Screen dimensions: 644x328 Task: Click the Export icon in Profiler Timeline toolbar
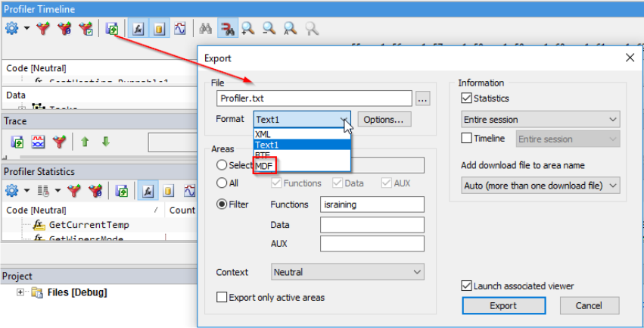pyautogui.click(x=113, y=29)
